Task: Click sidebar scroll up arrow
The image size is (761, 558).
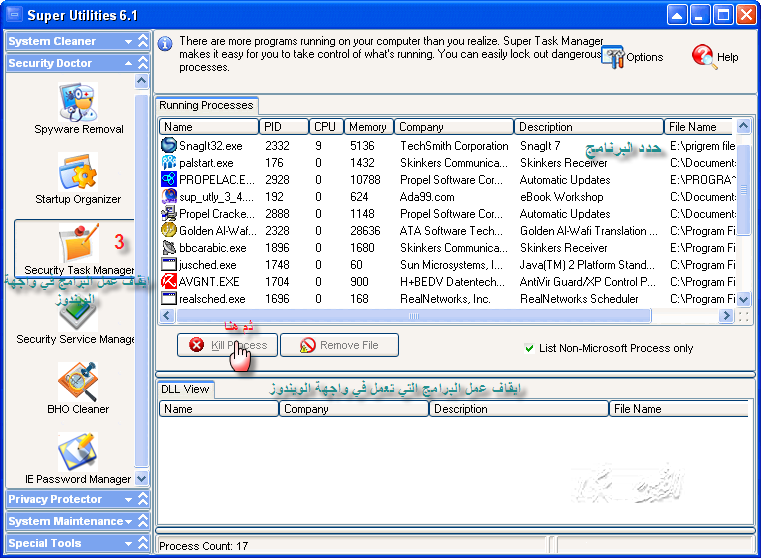Action: tap(141, 81)
